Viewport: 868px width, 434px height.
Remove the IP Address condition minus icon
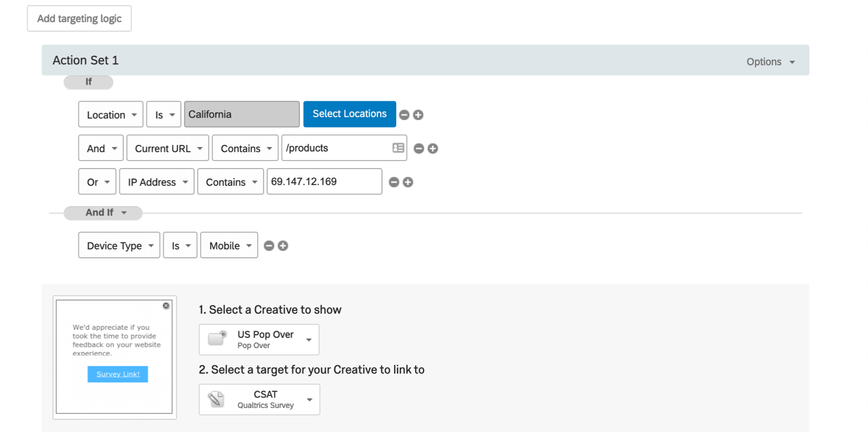tap(394, 182)
